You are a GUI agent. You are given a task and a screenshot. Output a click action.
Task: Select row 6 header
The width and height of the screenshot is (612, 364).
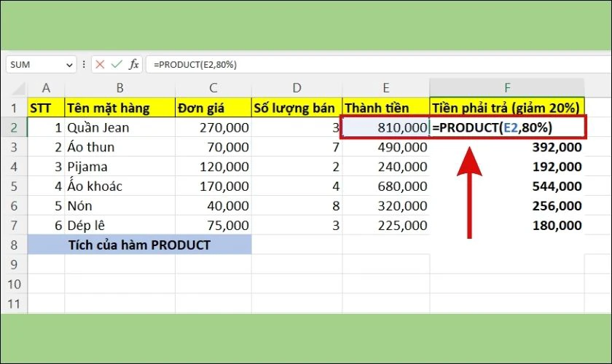(14, 205)
